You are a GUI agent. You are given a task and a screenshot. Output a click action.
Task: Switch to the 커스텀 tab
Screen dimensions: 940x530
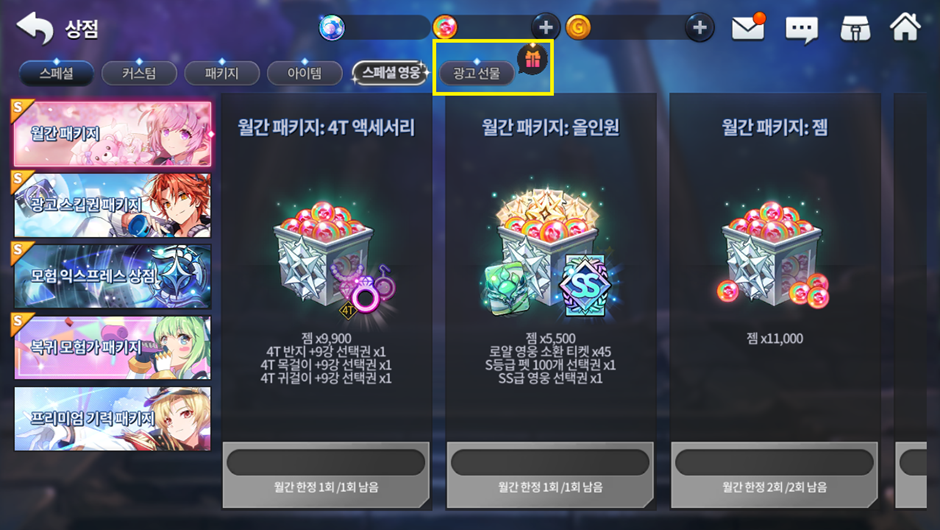point(139,73)
